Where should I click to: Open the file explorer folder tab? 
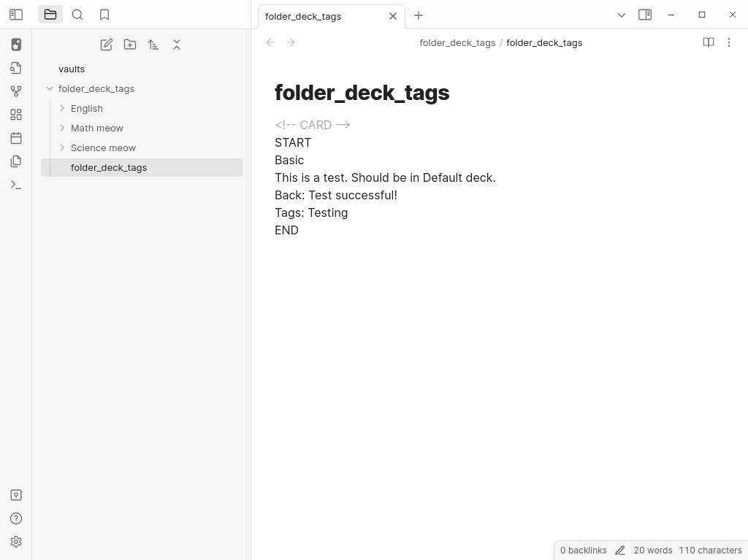[x=50, y=15]
